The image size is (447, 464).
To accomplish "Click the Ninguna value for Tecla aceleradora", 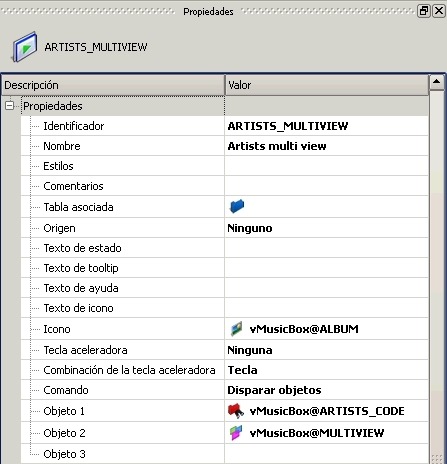I will pyautogui.click(x=250, y=350).
